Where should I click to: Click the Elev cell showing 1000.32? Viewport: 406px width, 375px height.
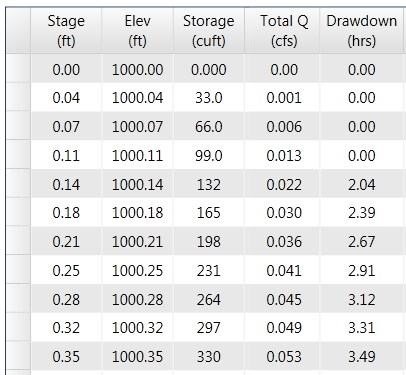pyautogui.click(x=137, y=327)
